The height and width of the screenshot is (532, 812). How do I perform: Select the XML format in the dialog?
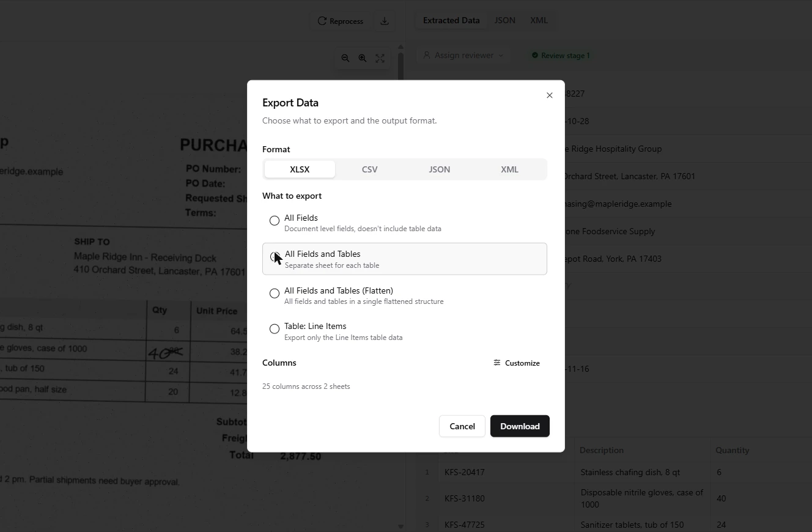pyautogui.click(x=509, y=169)
